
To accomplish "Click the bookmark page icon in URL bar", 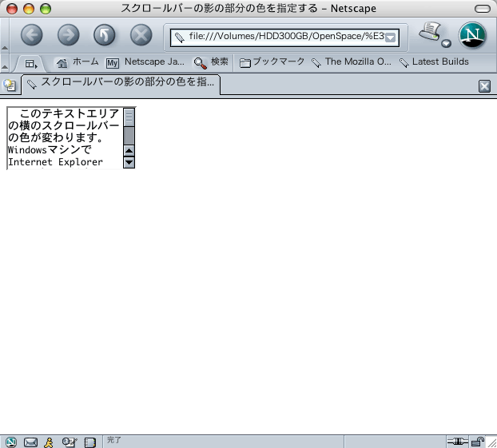I will point(180,38).
